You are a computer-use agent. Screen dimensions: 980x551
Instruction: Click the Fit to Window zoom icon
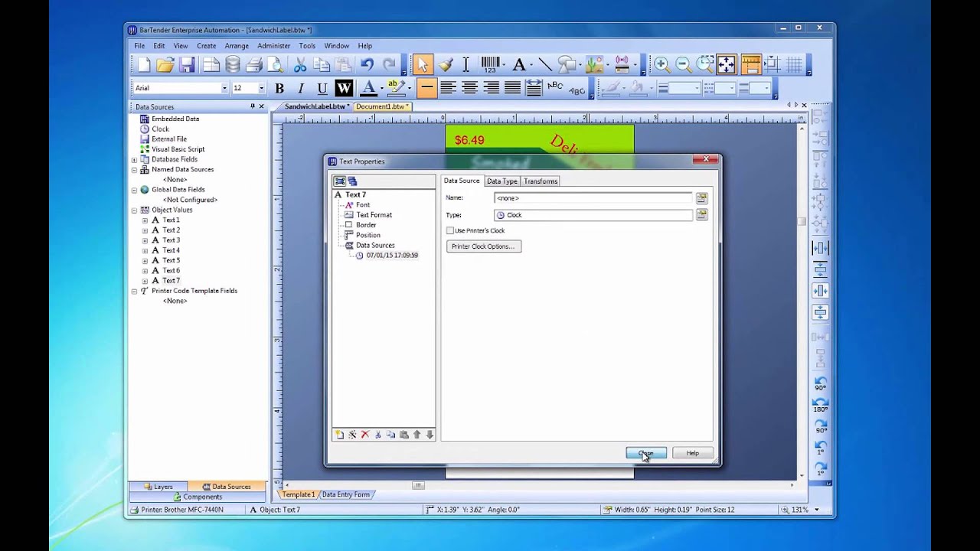(727, 66)
